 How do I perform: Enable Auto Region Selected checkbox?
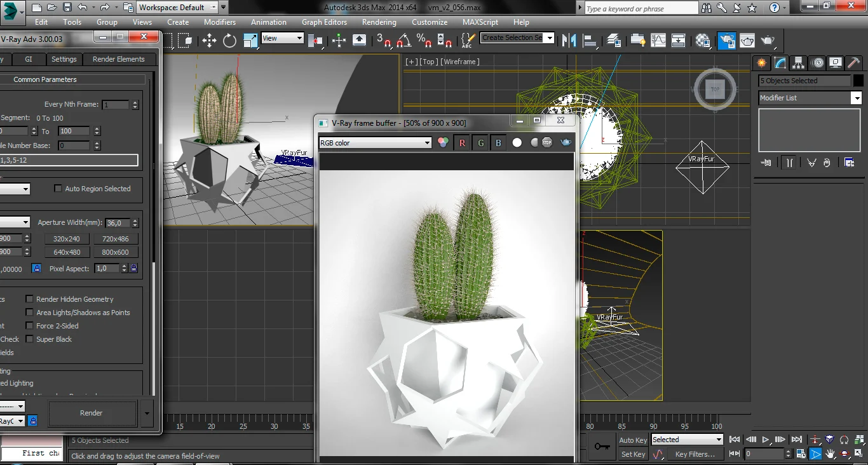tap(58, 189)
